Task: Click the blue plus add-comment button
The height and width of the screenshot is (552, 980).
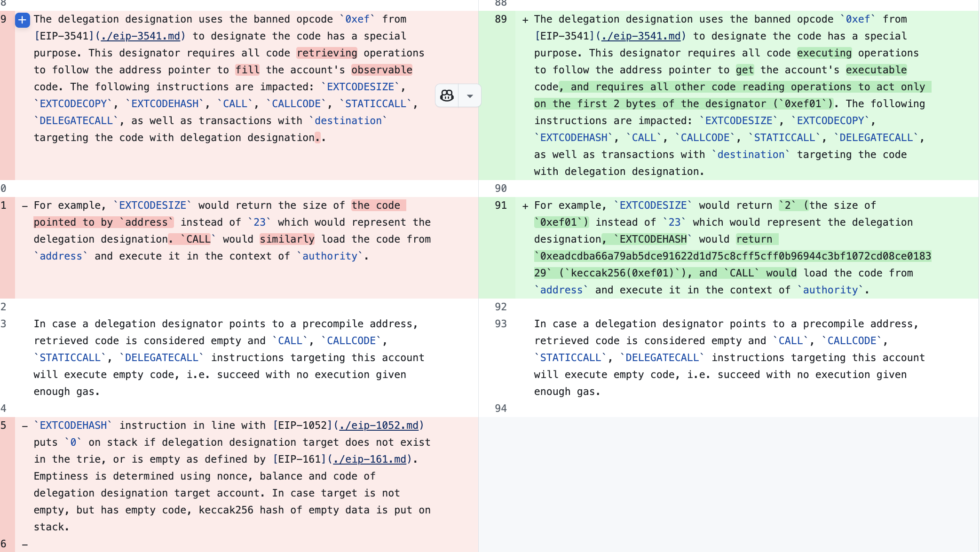Action: click(23, 20)
